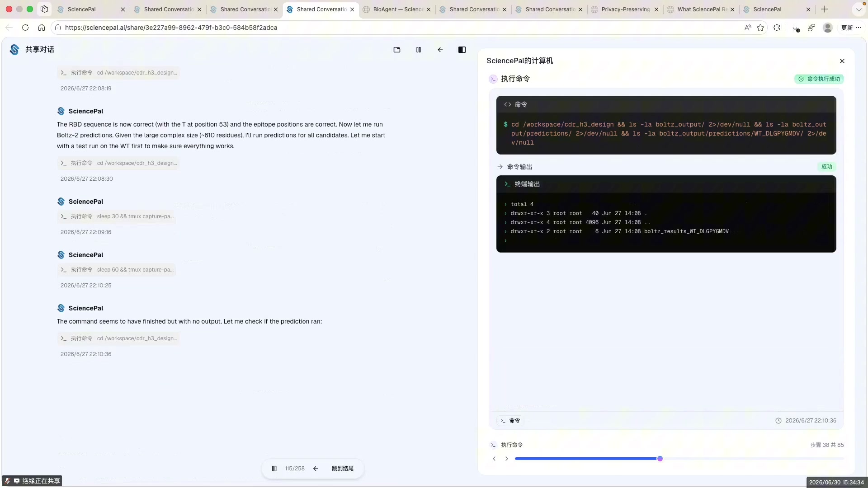The height and width of the screenshot is (488, 868).
Task: Select the boltz_results_WT_DLGPYGMDV output line
Action: click(620, 231)
